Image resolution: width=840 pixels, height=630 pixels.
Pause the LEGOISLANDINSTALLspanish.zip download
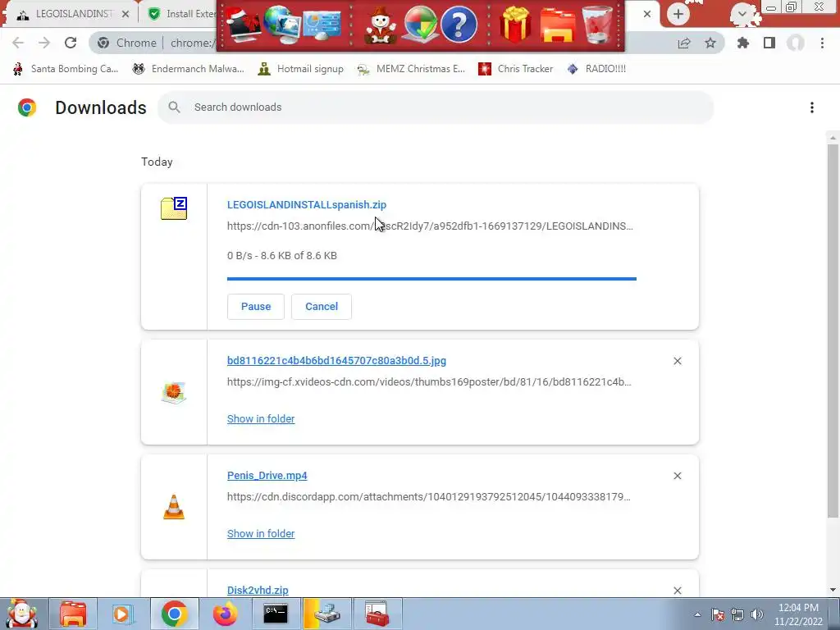coord(256,307)
